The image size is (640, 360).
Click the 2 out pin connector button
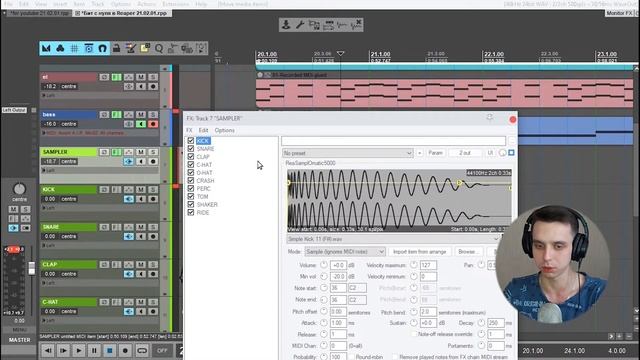[465, 153]
